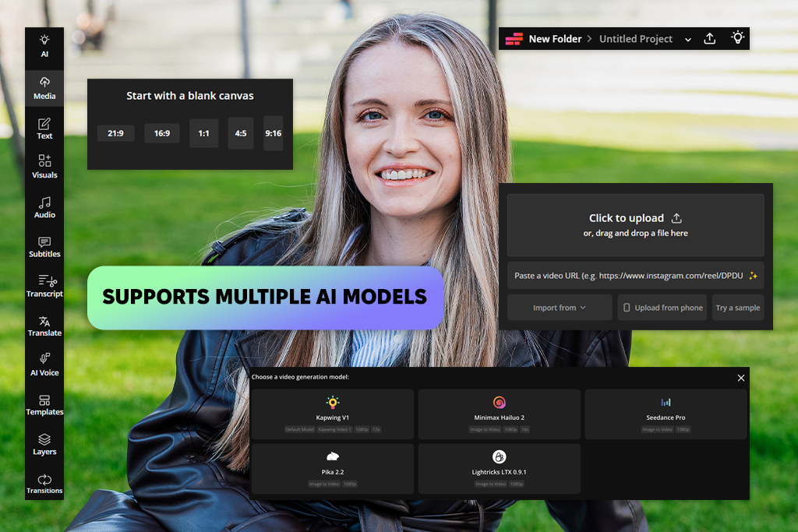Screen dimensions: 798x532
Task: Select the Pika 2.2 model
Action: (x=332, y=469)
